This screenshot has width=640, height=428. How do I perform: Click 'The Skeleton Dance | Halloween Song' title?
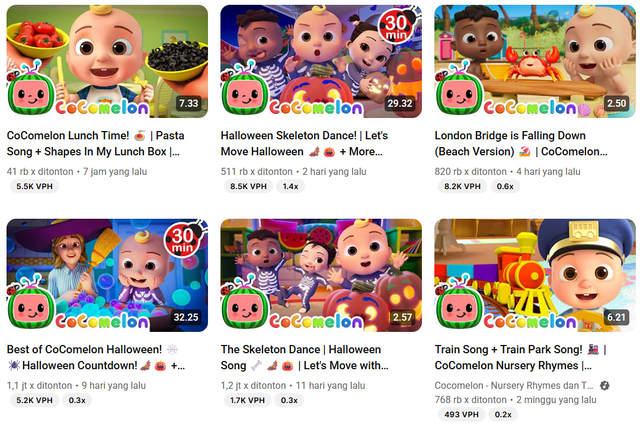point(304,357)
